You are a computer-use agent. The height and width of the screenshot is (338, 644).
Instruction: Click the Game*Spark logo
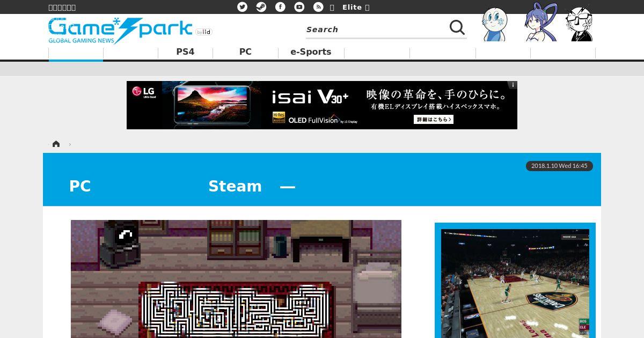[120, 30]
